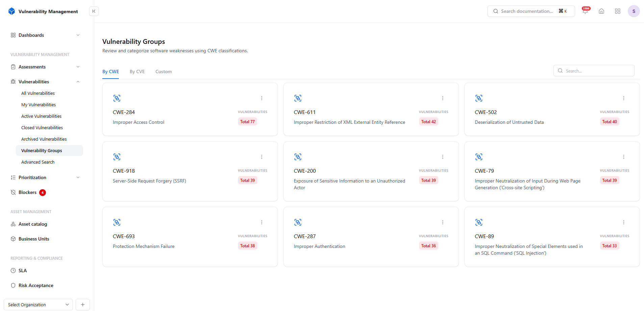This screenshot has width=644, height=311.
Task: Open the CWE-284 card kebab menu
Action: (x=262, y=98)
